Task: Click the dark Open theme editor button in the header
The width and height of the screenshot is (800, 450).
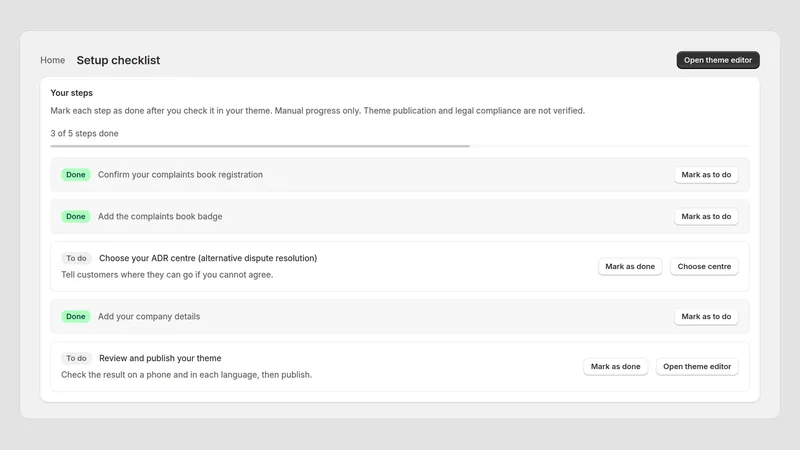Action: (x=718, y=60)
